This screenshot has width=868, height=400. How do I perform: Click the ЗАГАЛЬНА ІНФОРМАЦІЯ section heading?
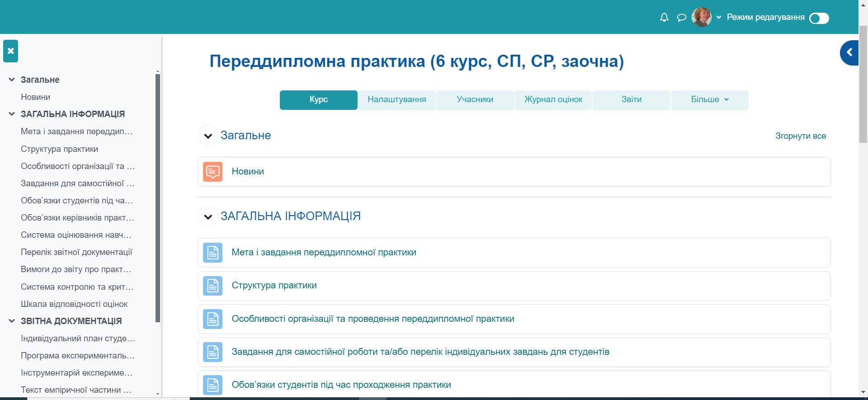click(x=291, y=216)
